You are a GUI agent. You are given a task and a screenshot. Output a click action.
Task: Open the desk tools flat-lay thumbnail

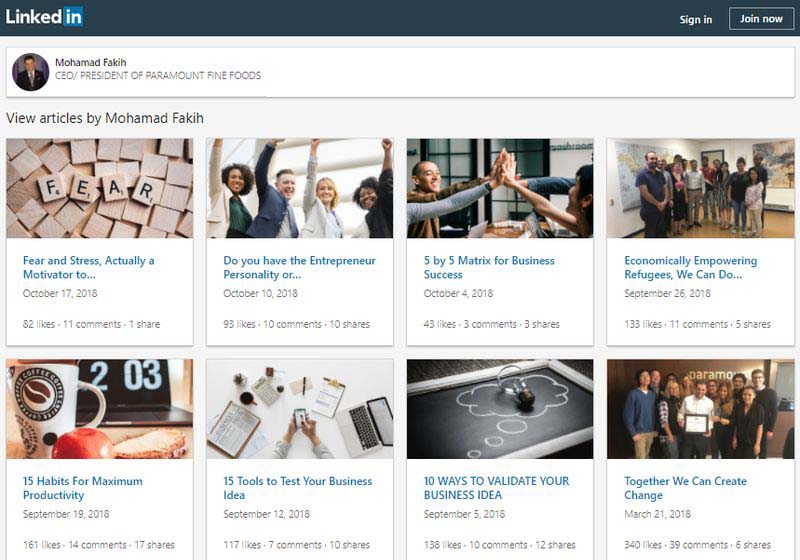point(299,409)
